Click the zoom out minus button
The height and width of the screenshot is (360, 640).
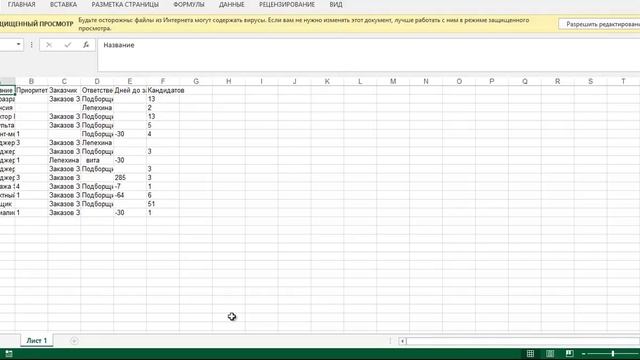pos(584,353)
